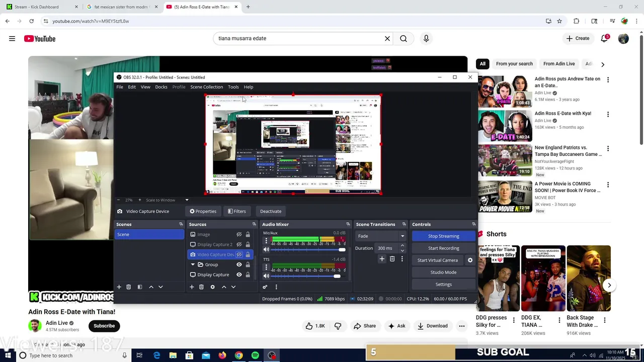The image size is (644, 362).
Task: Open Spotify from Windows taskbar
Action: pyautogui.click(x=255, y=355)
